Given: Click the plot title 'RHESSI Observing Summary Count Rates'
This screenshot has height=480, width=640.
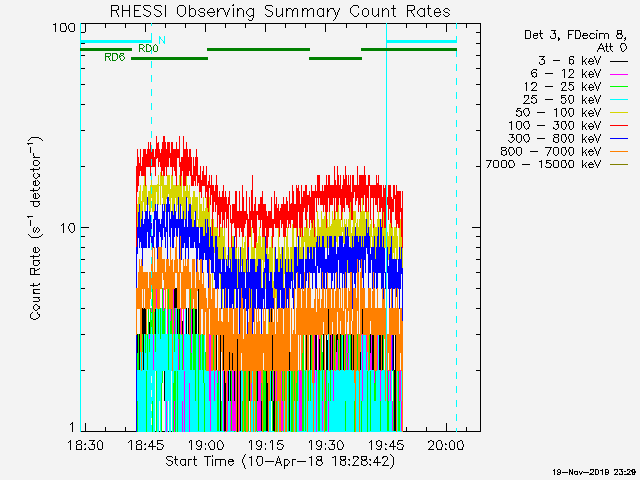Looking at the screenshot, I should click(280, 11).
